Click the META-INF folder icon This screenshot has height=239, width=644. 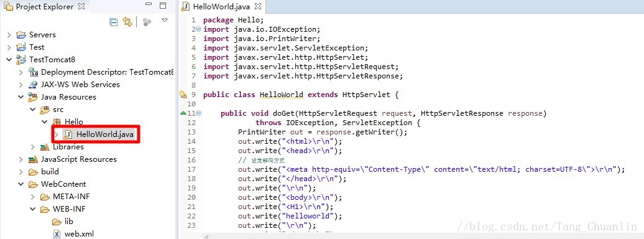pyautogui.click(x=45, y=197)
